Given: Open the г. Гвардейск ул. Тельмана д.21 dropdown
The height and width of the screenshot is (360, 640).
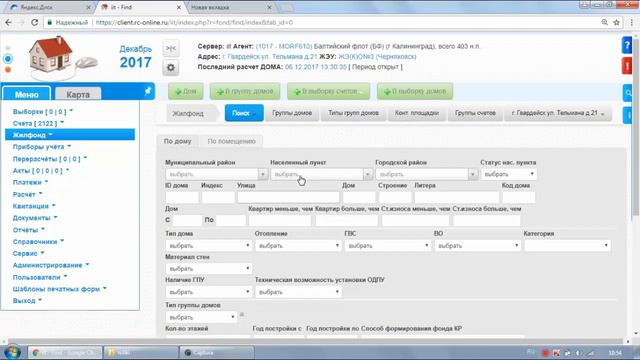Looking at the screenshot, I should (558, 113).
